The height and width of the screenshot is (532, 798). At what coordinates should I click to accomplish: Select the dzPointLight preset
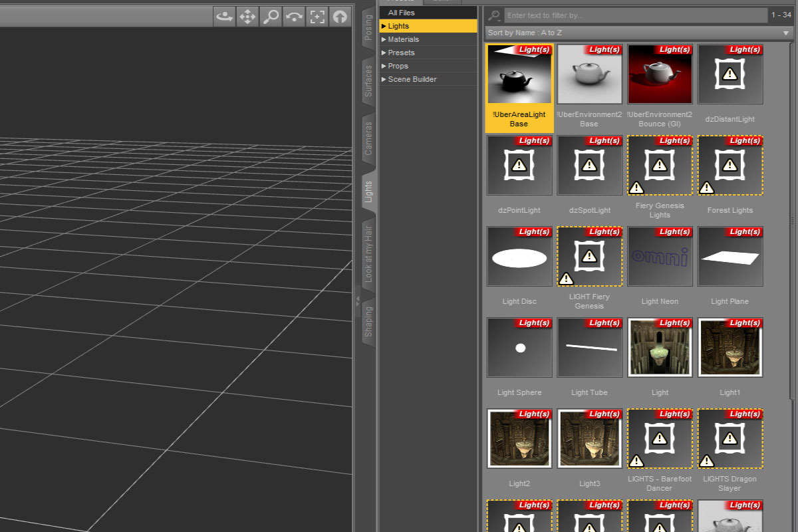519,165
